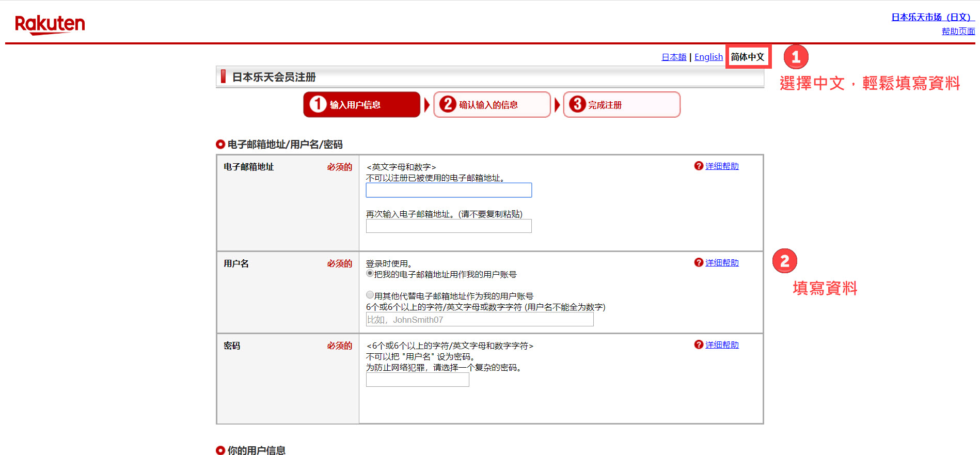Click the re-enter email confirmation field
This screenshot has width=980, height=455.
tap(448, 226)
